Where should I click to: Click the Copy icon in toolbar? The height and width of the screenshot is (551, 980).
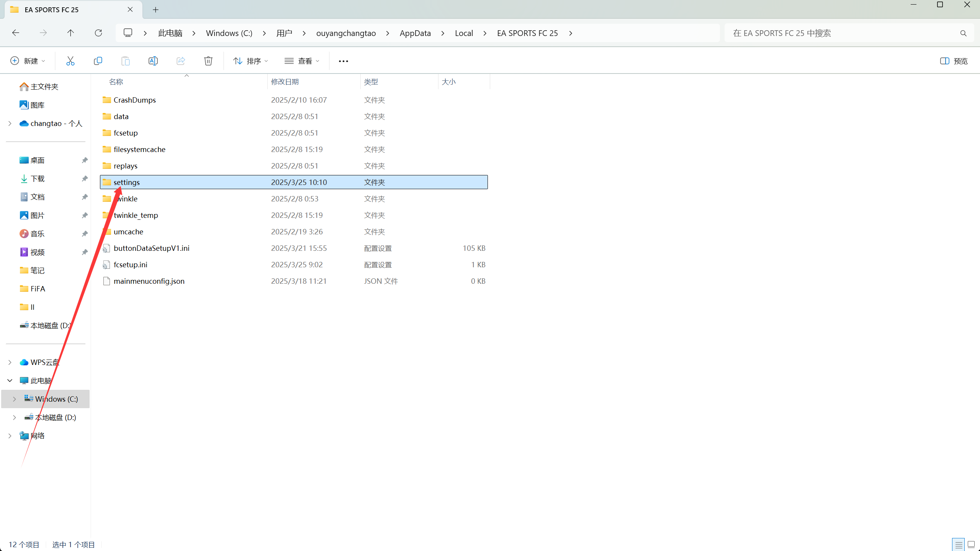(98, 61)
